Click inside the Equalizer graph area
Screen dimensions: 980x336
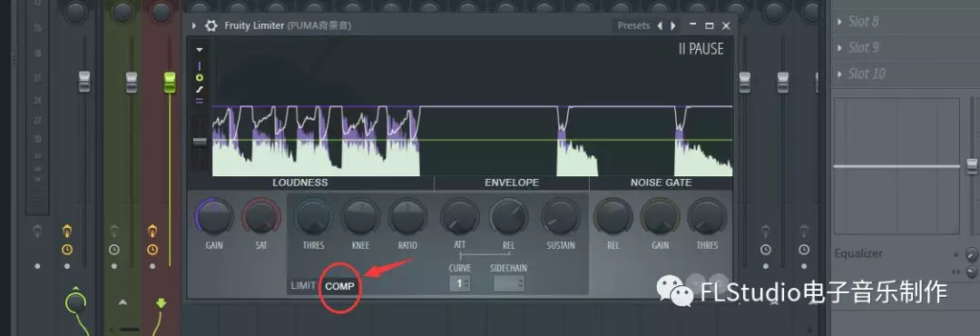coord(897,166)
